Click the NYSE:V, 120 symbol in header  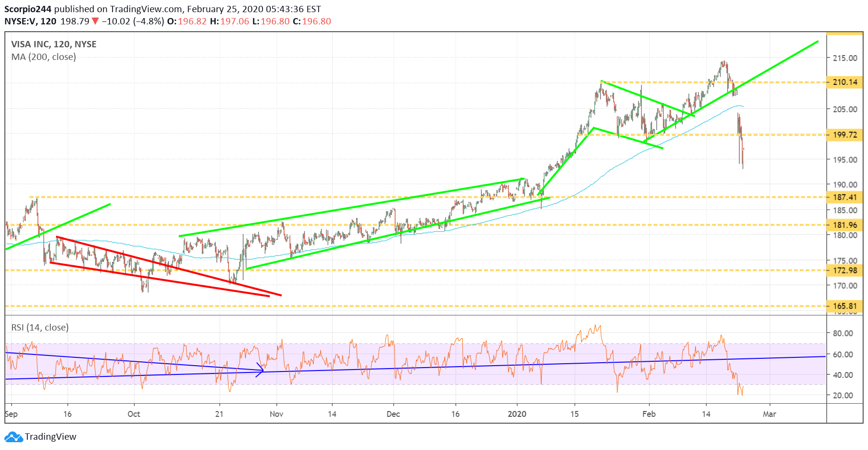tap(30, 21)
